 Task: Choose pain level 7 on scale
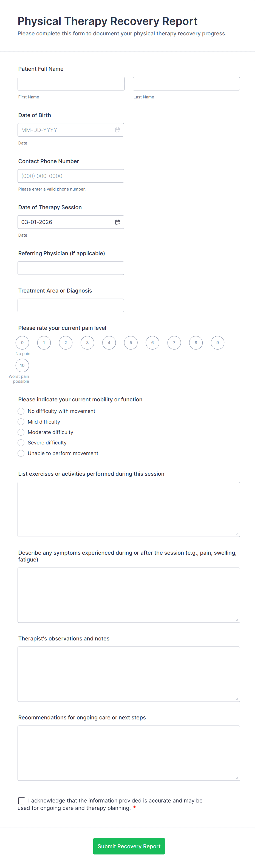[x=174, y=343]
